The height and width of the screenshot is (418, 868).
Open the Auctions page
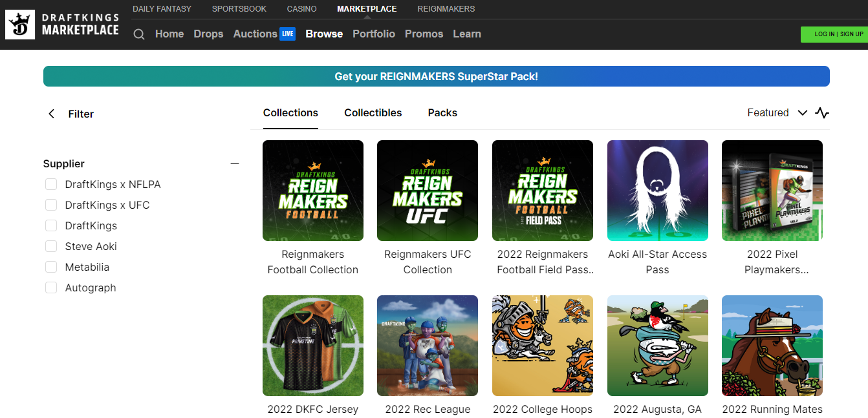(x=255, y=34)
